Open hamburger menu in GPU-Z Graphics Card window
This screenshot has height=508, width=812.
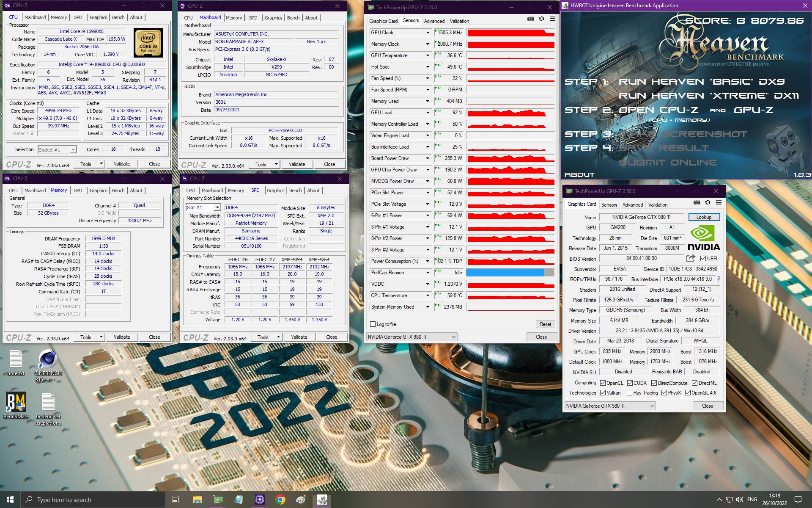click(x=719, y=202)
